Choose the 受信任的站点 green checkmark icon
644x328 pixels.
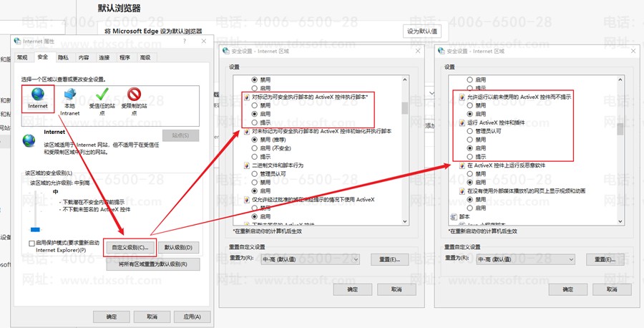[102, 95]
